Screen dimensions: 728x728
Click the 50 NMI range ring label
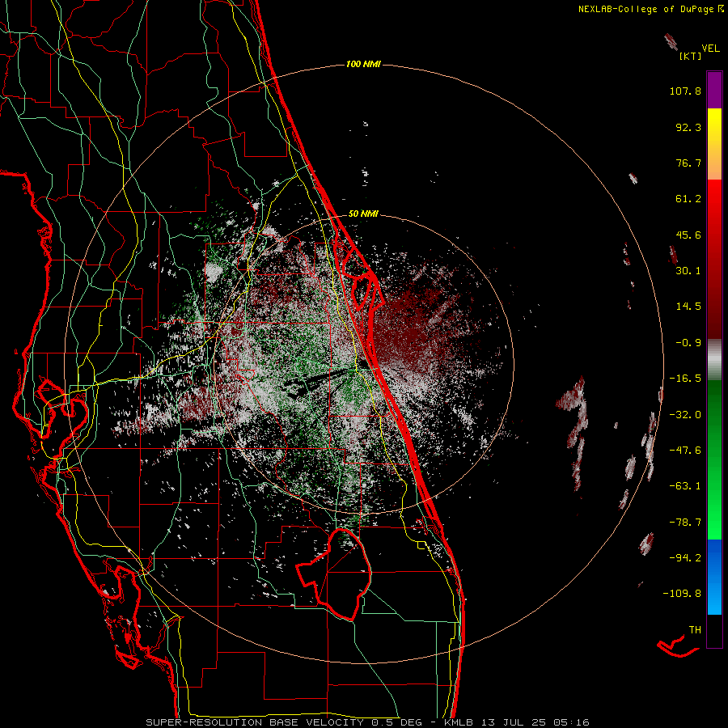tap(363, 214)
